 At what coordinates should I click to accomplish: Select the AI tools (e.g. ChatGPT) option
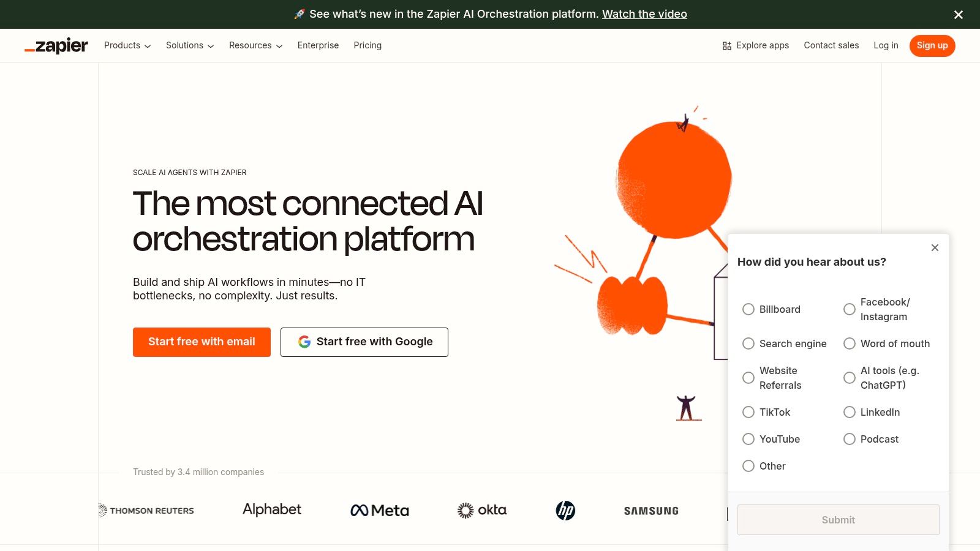(x=850, y=378)
